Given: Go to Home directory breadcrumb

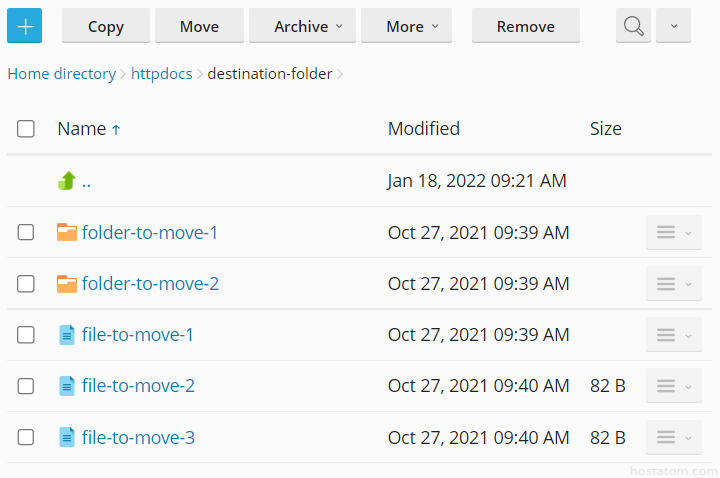Looking at the screenshot, I should tap(61, 74).
